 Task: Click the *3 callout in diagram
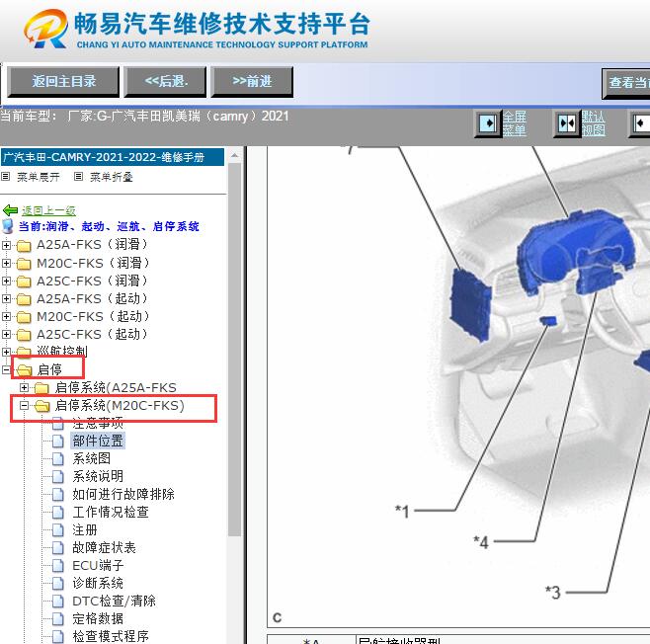553,593
